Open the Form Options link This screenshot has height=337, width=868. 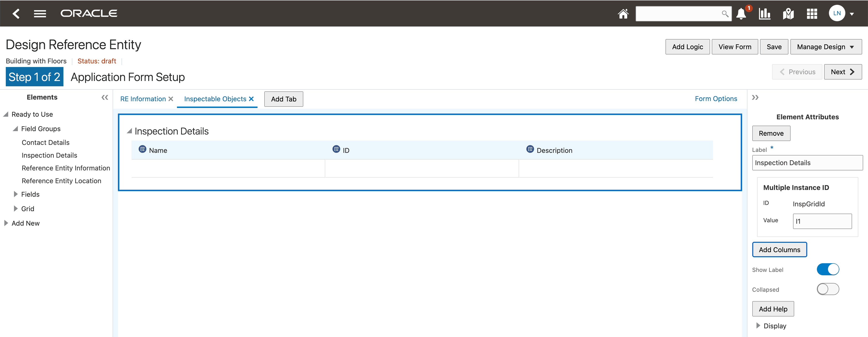[716, 99]
